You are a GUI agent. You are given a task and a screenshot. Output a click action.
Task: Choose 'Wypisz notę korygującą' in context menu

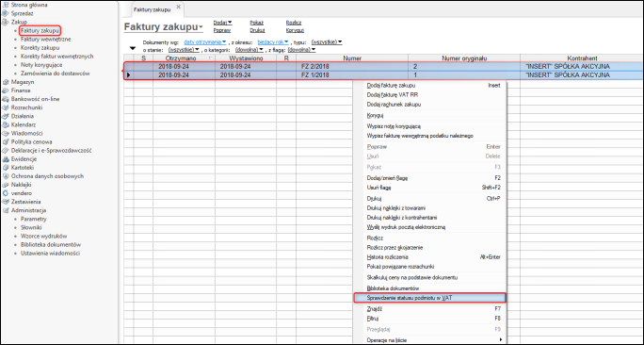429,126
